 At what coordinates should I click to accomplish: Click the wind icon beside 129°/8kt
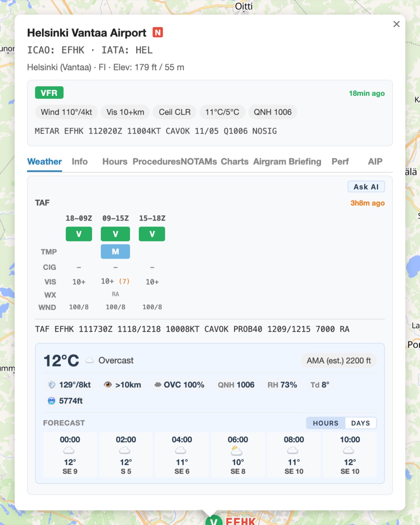tap(52, 385)
